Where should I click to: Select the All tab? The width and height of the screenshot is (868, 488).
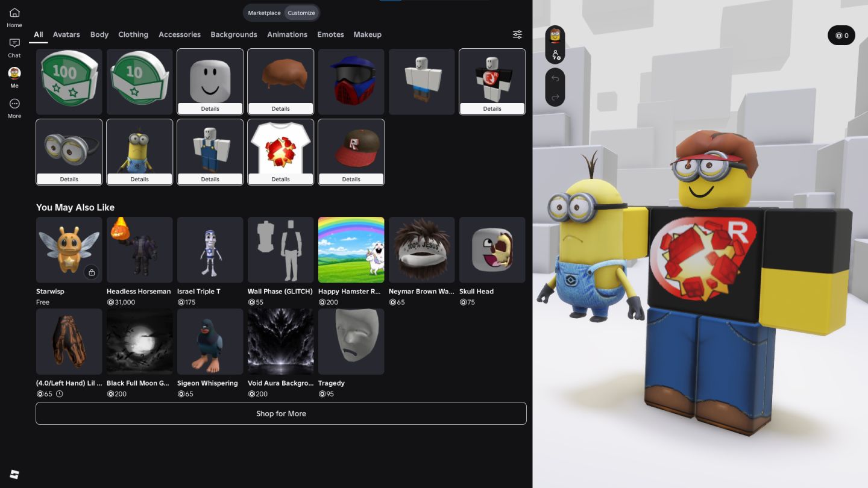click(39, 34)
